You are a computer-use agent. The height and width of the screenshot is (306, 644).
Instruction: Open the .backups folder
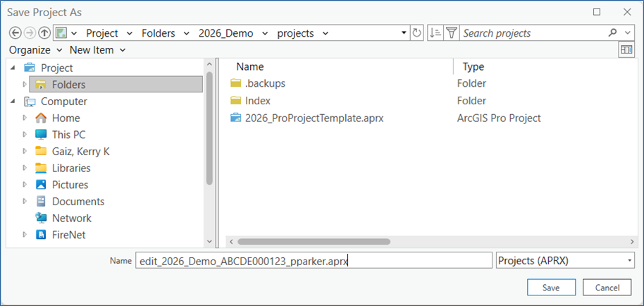click(265, 83)
